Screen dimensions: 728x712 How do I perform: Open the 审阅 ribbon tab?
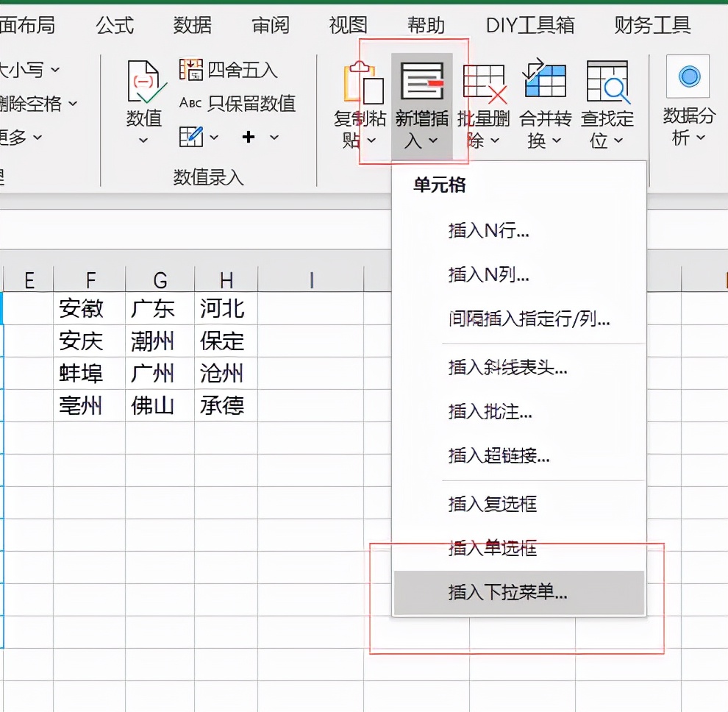tap(271, 25)
